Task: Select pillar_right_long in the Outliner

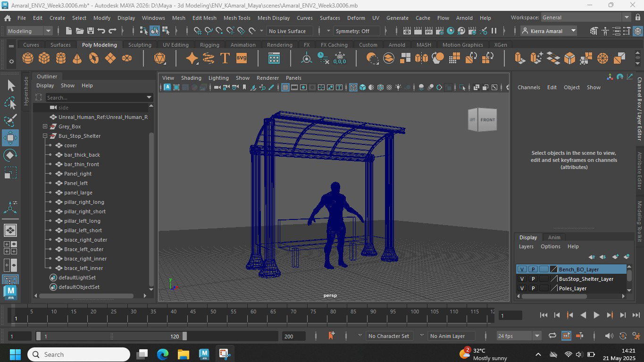Action: point(84,202)
